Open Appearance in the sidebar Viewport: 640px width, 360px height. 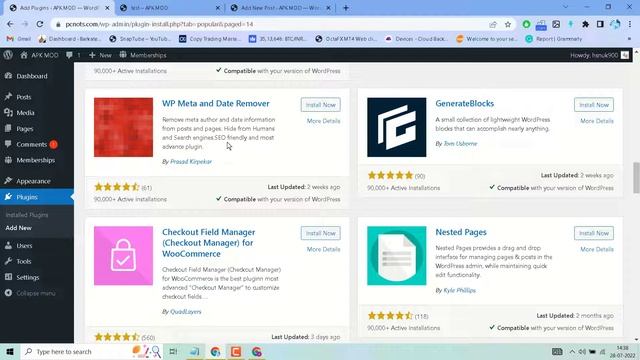coord(33,181)
